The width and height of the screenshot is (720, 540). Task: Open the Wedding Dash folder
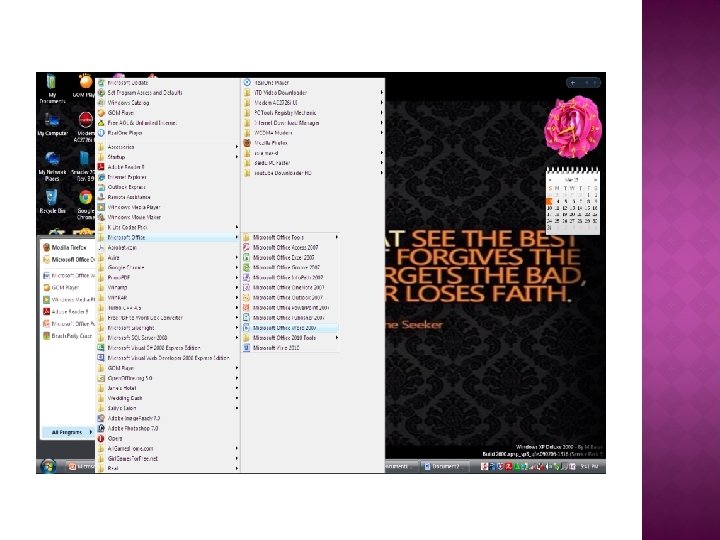(x=168, y=398)
